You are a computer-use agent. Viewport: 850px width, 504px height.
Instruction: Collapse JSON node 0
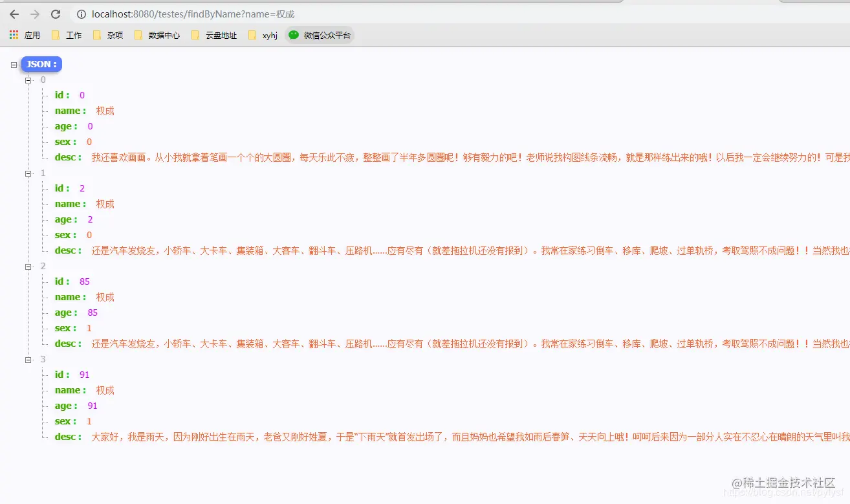[28, 80]
